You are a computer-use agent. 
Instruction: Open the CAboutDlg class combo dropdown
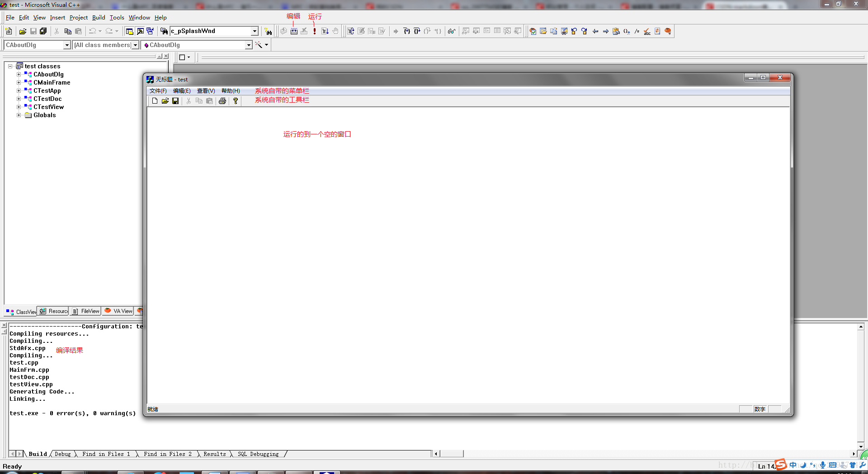(67, 45)
